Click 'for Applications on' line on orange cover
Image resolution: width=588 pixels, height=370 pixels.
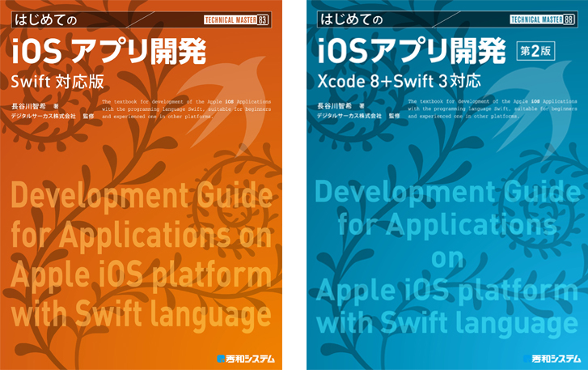pyautogui.click(x=142, y=235)
